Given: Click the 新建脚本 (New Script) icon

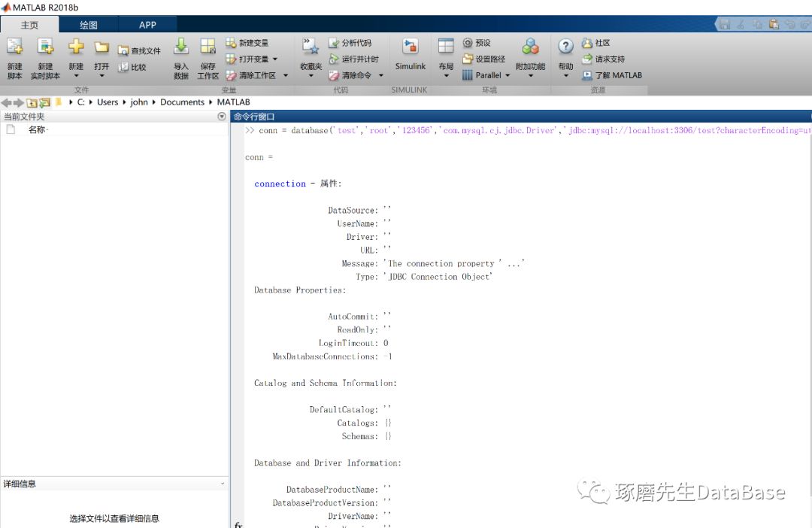Looking at the screenshot, I should [x=14, y=47].
